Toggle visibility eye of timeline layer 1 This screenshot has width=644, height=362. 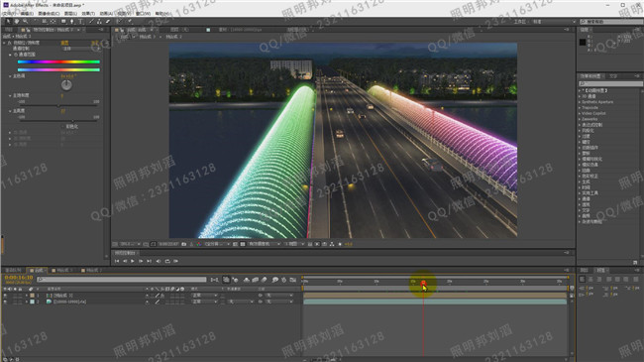tap(5, 296)
